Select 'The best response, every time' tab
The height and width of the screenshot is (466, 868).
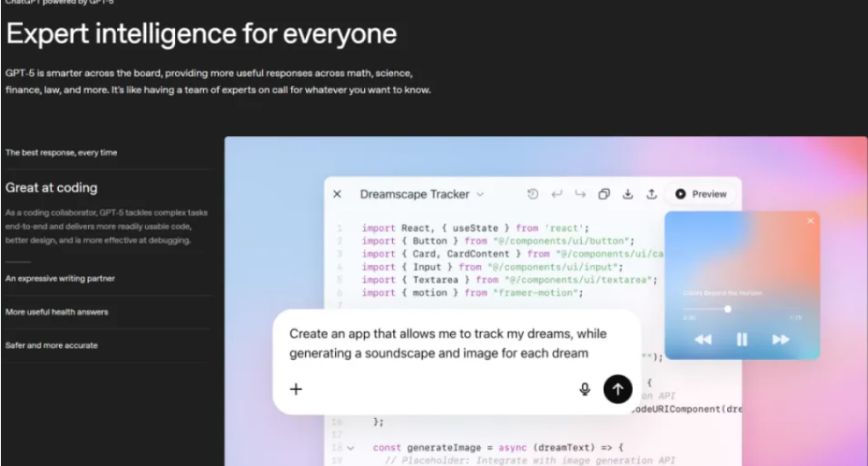tap(61, 152)
